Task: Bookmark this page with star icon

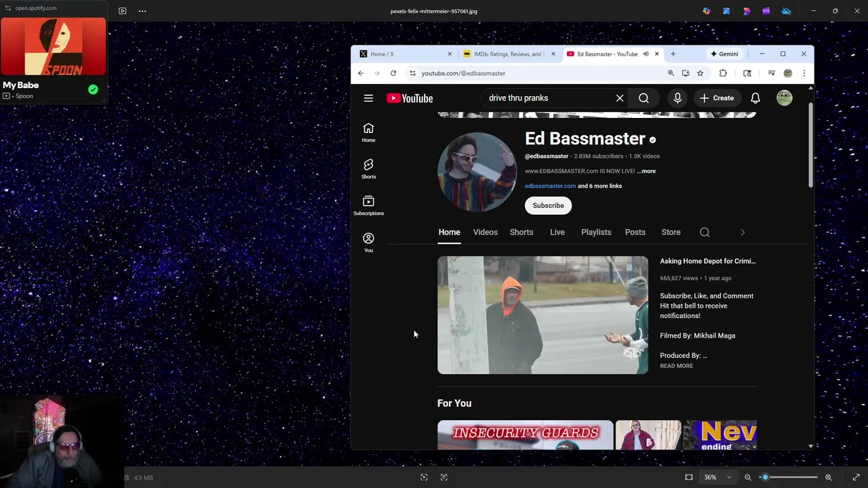Action: 701,73
